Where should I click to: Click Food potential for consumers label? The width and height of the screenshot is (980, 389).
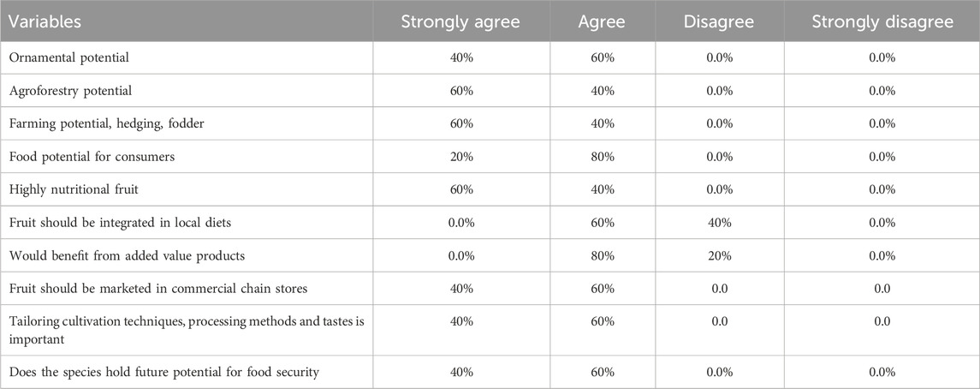coord(92,157)
